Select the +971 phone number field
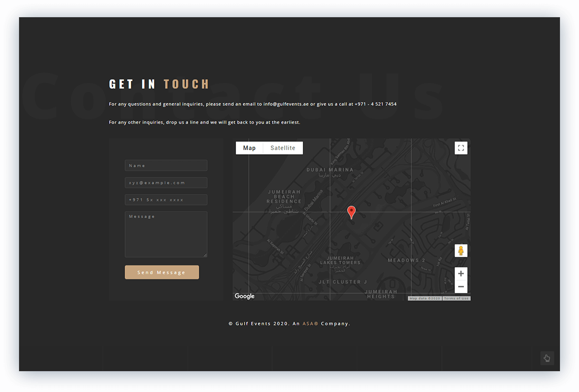Viewport: 579px width, 392px height. click(166, 200)
